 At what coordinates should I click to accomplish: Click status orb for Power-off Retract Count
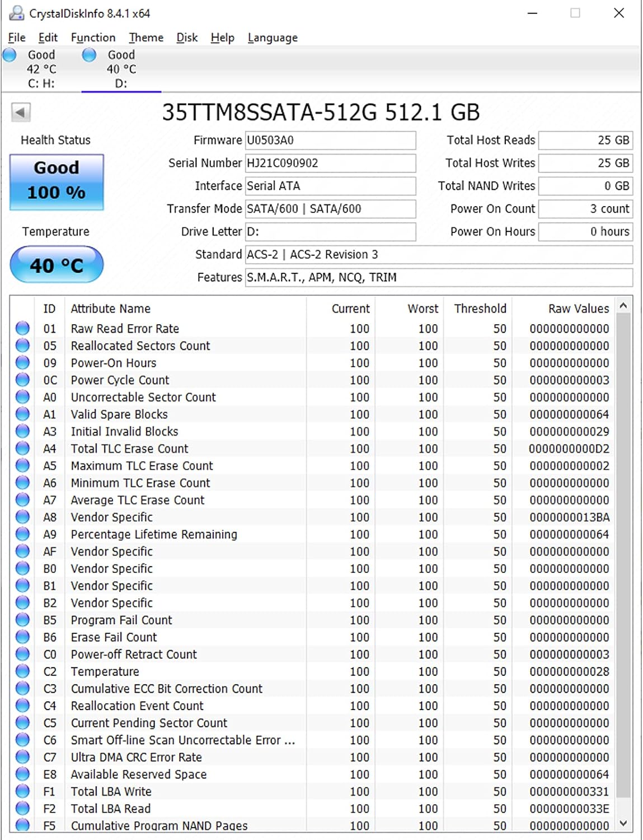(x=22, y=654)
